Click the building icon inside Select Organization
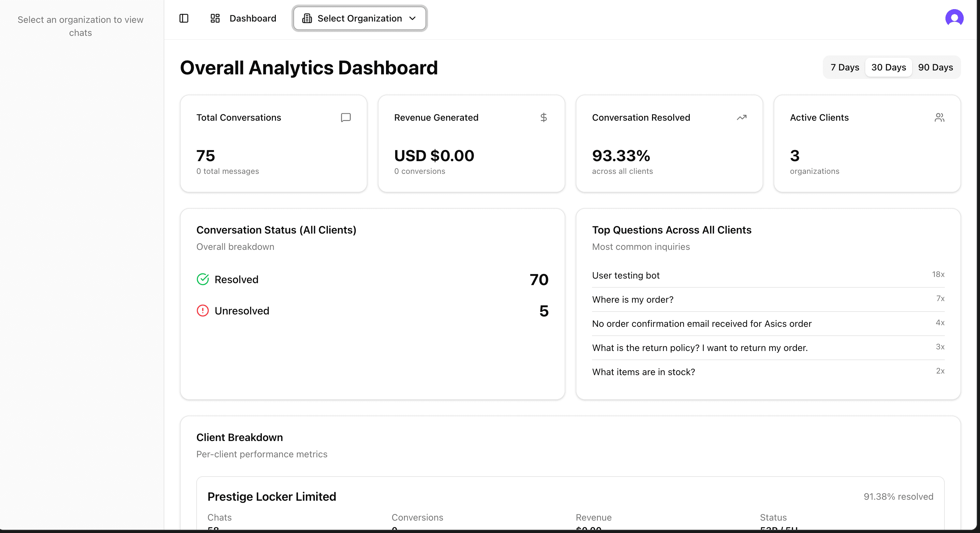The width and height of the screenshot is (980, 533). pyautogui.click(x=307, y=18)
